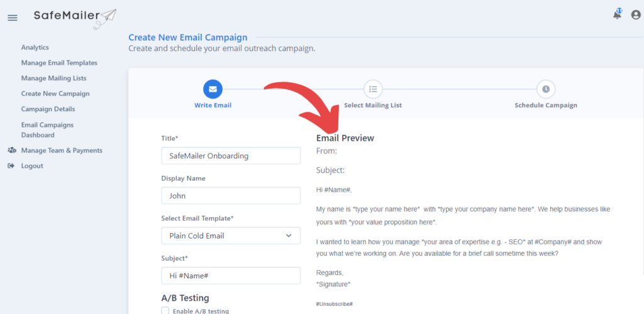Select Create New Campaign in sidebar

pyautogui.click(x=55, y=94)
